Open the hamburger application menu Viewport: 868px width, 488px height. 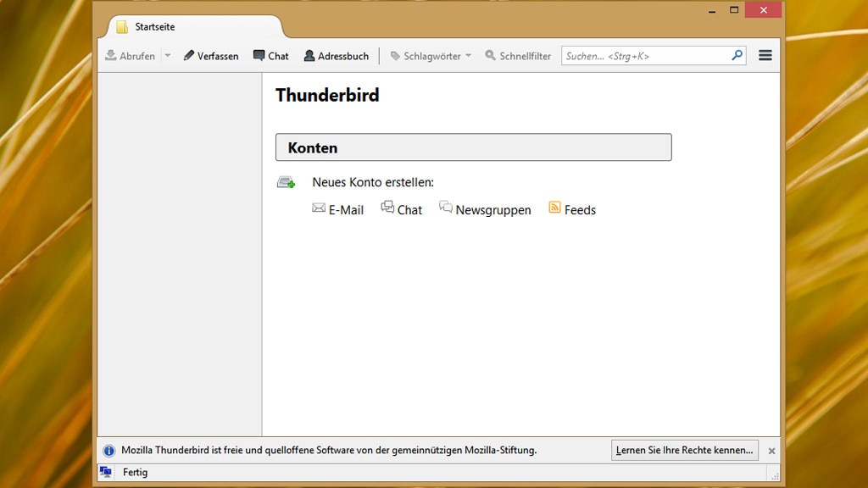pyautogui.click(x=765, y=55)
